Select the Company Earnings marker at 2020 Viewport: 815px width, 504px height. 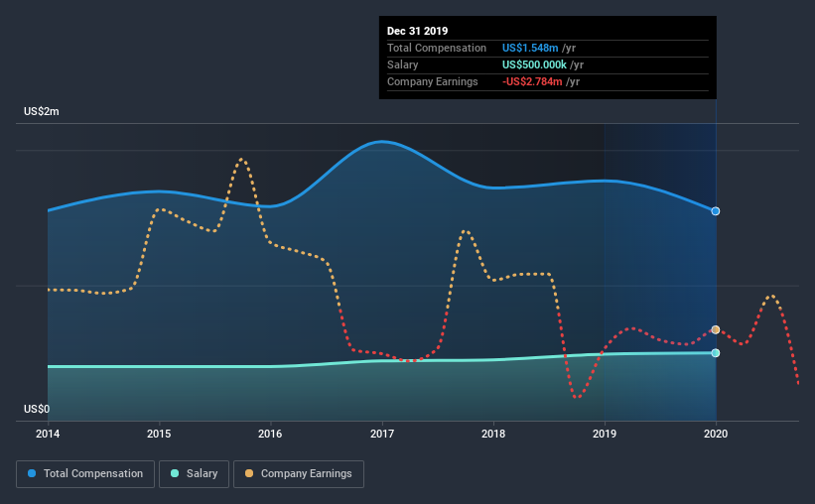coord(716,330)
